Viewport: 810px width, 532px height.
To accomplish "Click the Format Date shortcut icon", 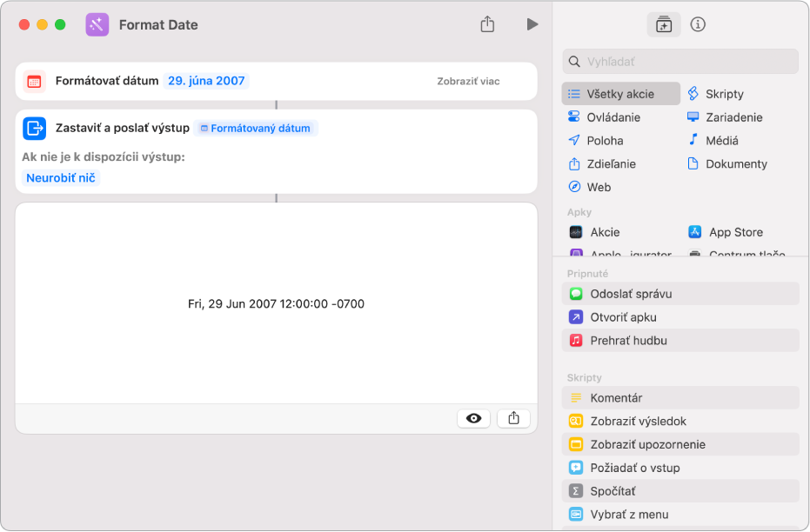I will click(97, 24).
